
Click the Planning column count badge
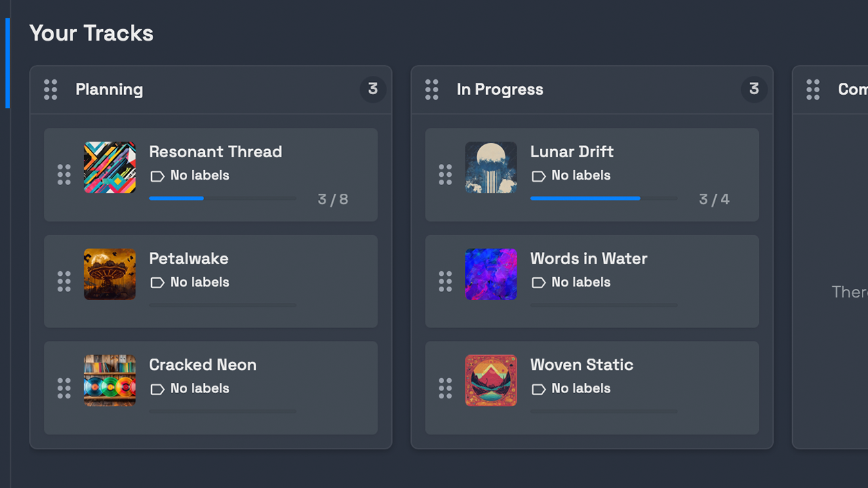372,89
